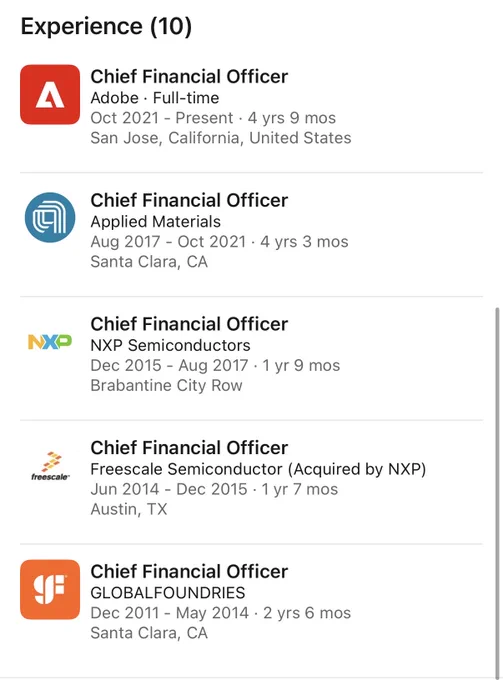Click the Applied Materials circular logo
The height and width of the screenshot is (680, 503).
(x=50, y=218)
